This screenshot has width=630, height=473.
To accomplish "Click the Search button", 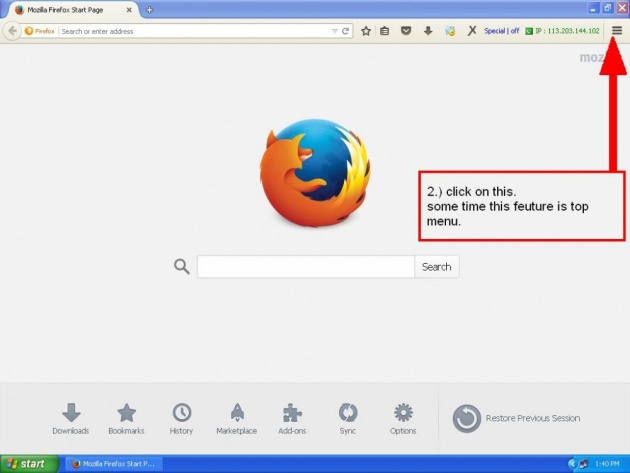I will pyautogui.click(x=437, y=266).
